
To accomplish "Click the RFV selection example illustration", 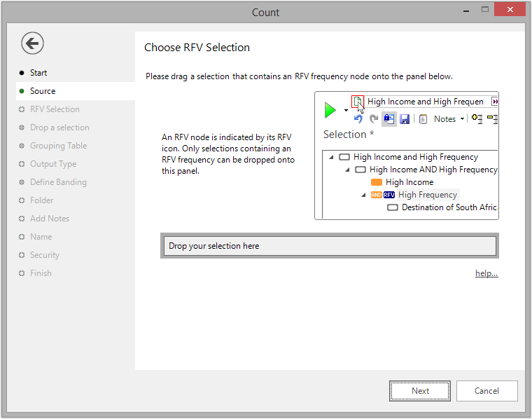I will coord(407,156).
